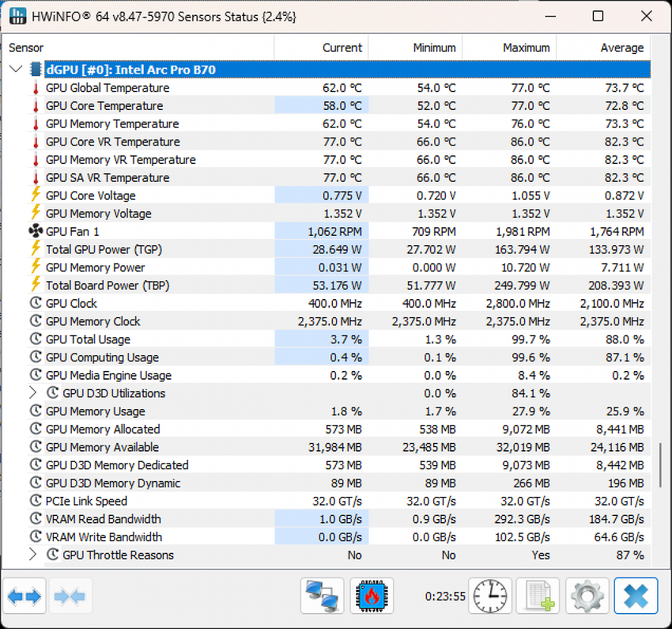Click the 31,984 MB current memory available
Image resolution: width=672 pixels, height=629 pixels.
pos(335,447)
